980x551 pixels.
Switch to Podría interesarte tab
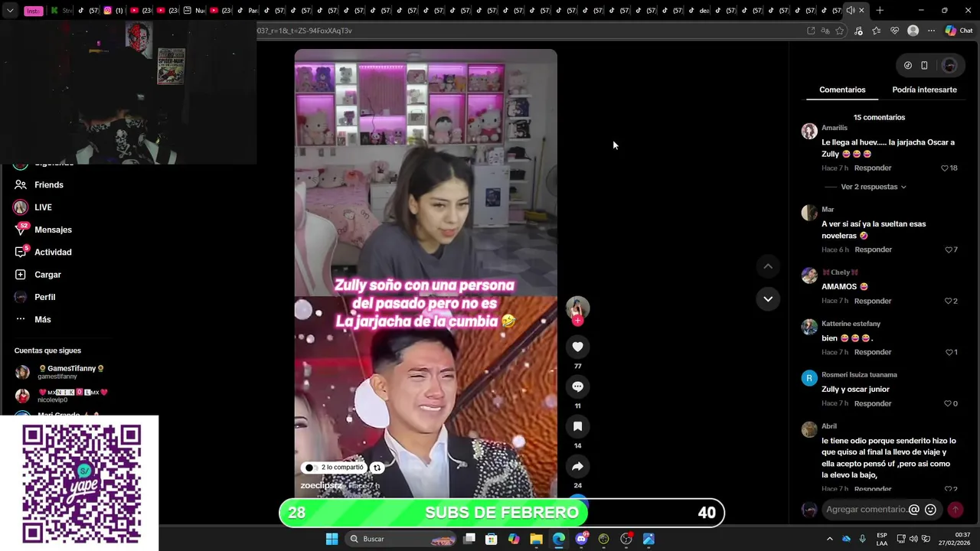(924, 90)
